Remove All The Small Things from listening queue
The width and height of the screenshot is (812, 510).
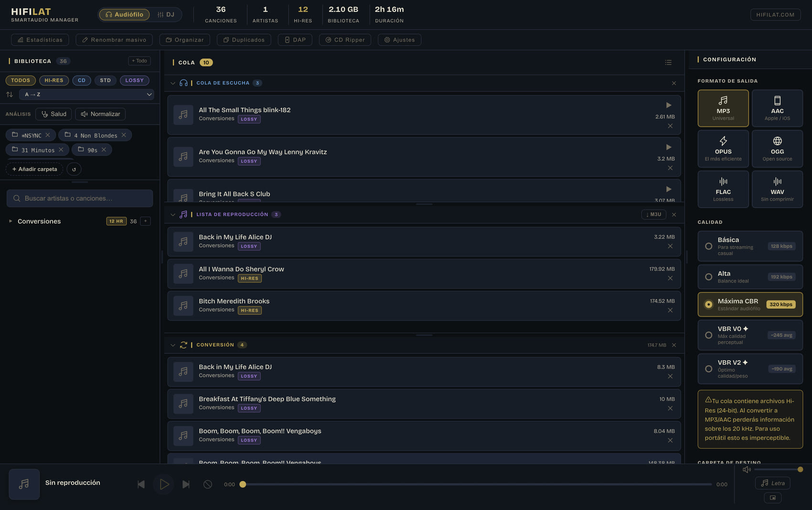670,126
